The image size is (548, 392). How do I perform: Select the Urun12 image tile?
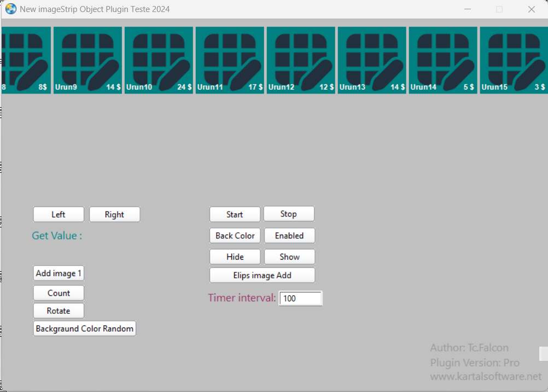pyautogui.click(x=301, y=60)
